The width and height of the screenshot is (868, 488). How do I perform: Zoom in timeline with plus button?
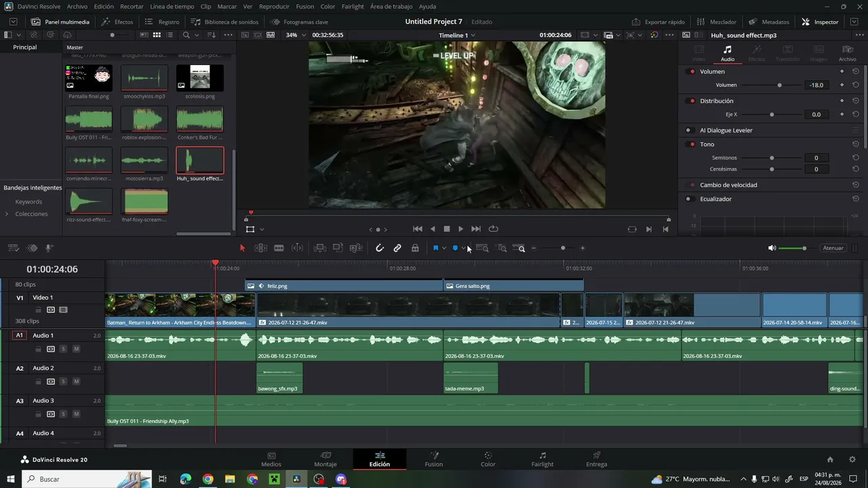click(583, 248)
